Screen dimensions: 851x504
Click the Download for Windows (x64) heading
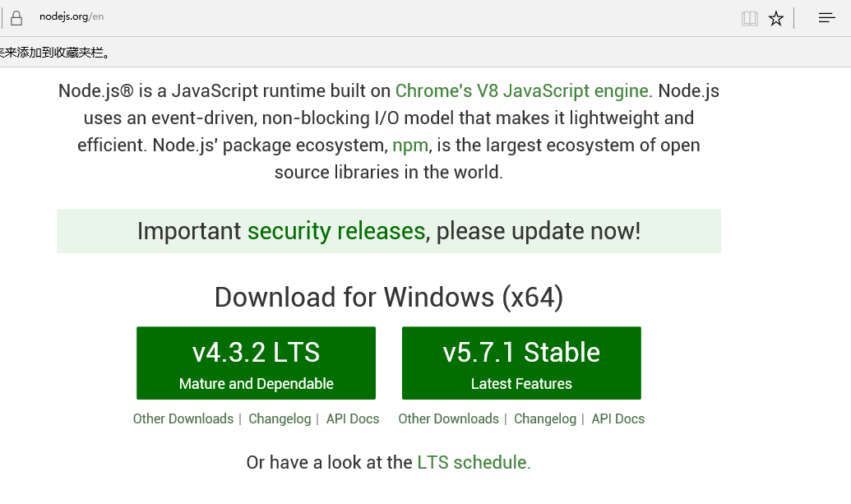click(x=389, y=297)
